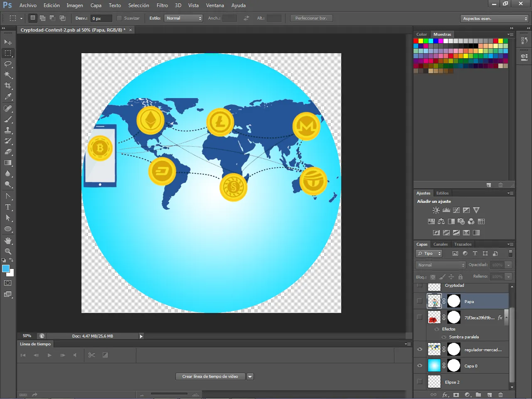Click Brightness/Contrast adjustment icon

[x=436, y=210]
